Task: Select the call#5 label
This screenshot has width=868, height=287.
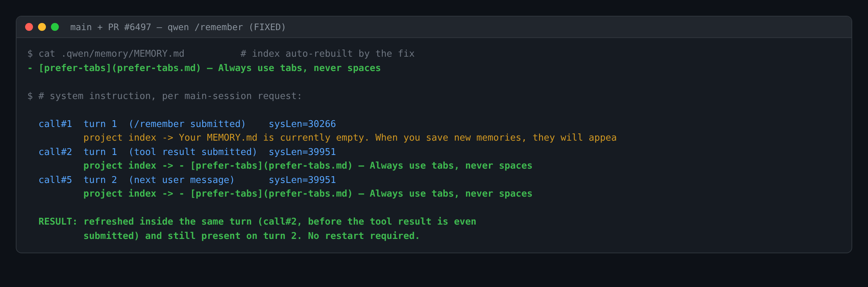Action: (55, 180)
